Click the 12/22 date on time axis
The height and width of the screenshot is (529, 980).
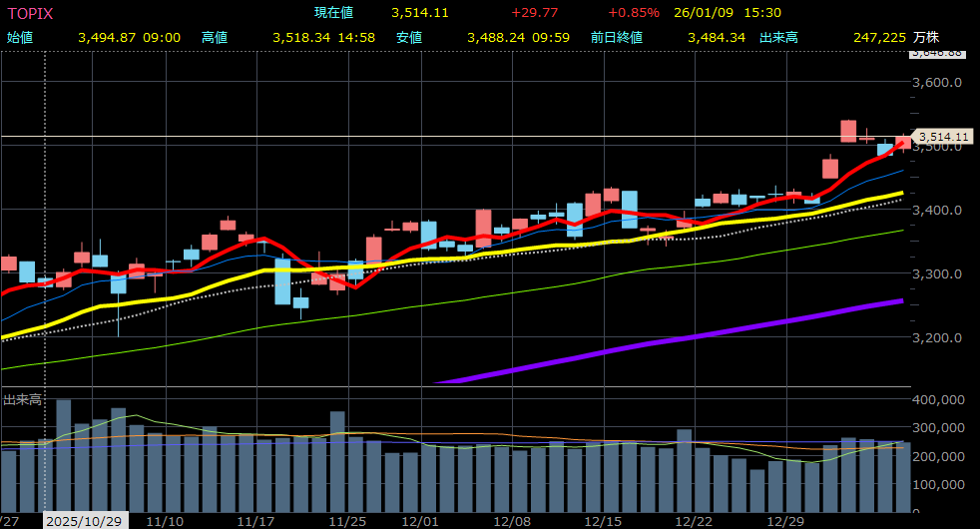tap(694, 521)
